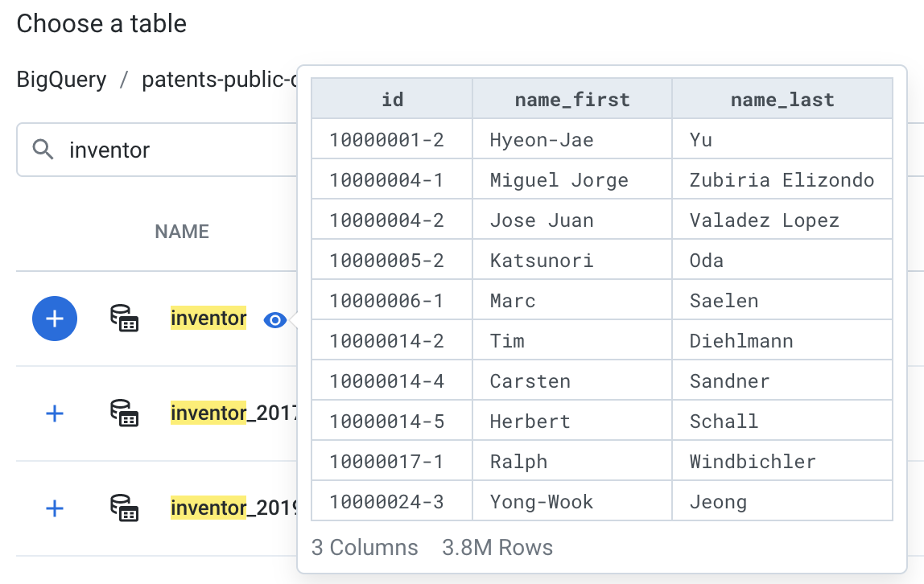
Task: Select the BigQuery table icon next to inventor
Action: (124, 319)
